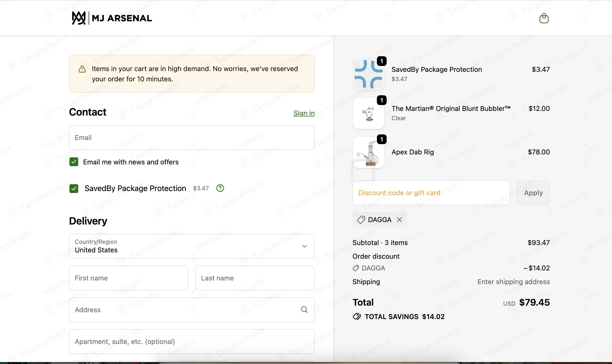Open the SavedBy Package Protection thumbnail
The height and width of the screenshot is (364, 612).
(368, 74)
